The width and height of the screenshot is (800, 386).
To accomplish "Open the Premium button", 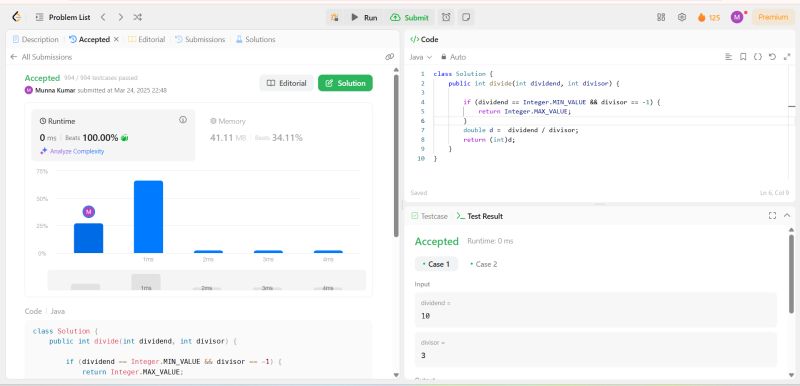I will tap(773, 17).
